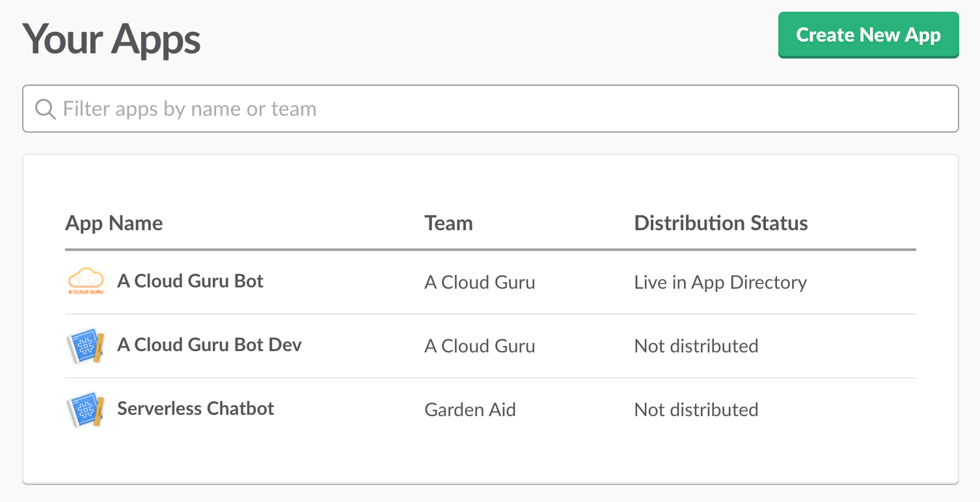Open the A Cloud Guru Bot Dev app
The height and width of the screenshot is (502, 980).
click(209, 345)
